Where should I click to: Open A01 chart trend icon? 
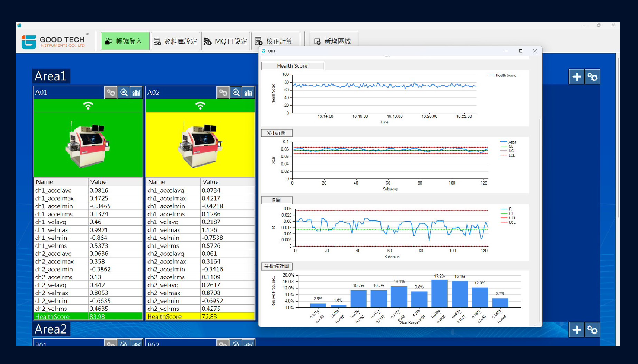click(136, 93)
